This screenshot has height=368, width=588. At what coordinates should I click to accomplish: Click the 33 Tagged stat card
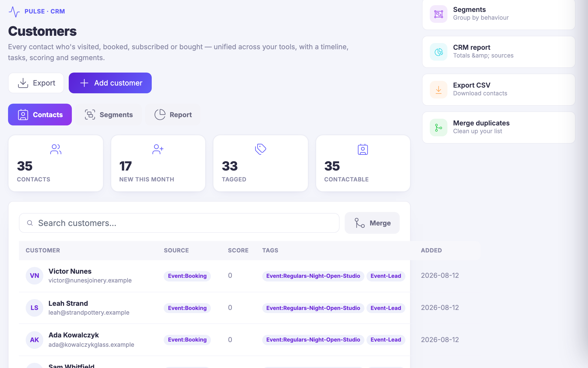pyautogui.click(x=261, y=163)
